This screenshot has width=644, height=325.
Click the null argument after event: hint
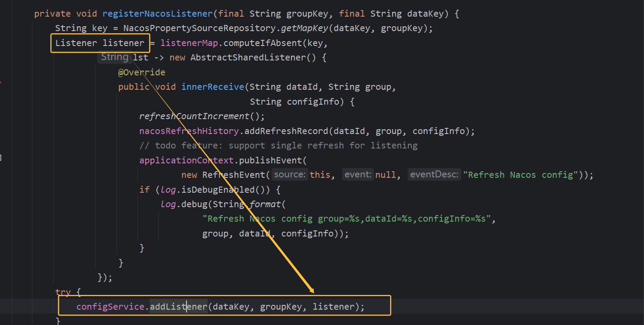[386, 175]
